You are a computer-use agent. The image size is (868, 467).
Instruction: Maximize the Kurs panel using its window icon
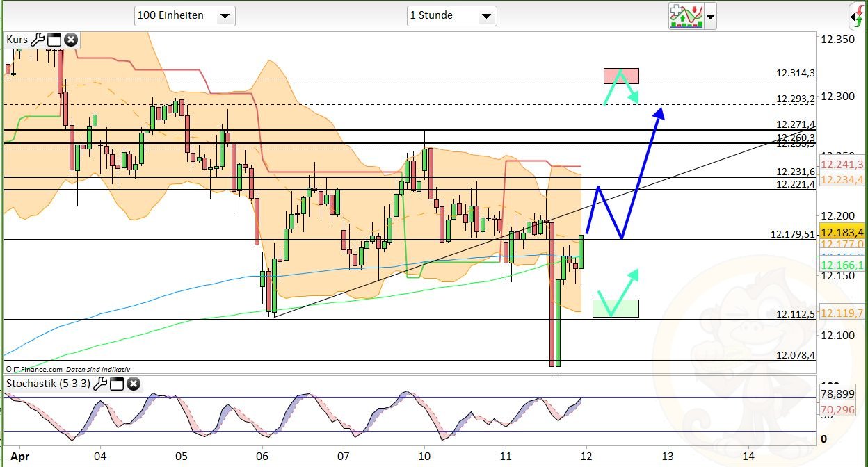click(x=54, y=40)
